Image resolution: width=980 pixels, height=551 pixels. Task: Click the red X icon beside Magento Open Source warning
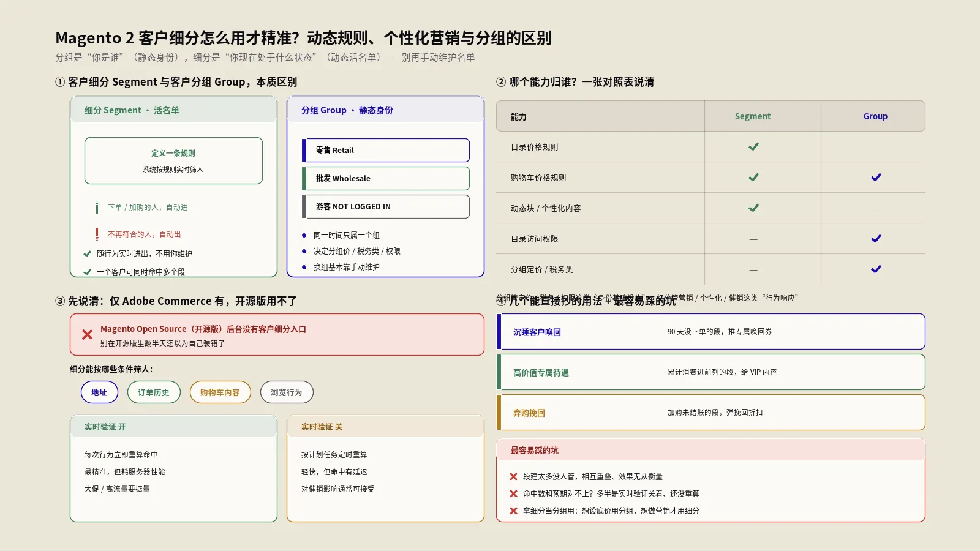click(x=87, y=335)
